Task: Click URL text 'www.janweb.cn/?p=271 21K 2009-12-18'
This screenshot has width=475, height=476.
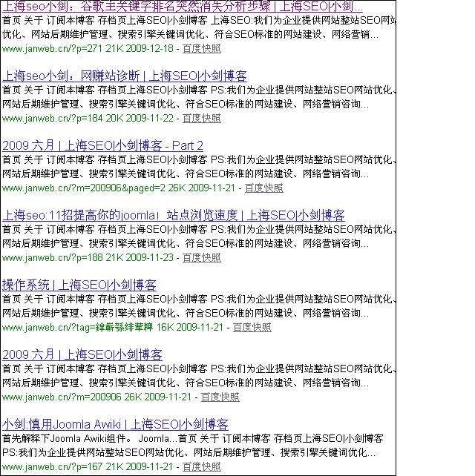Action: coord(88,49)
